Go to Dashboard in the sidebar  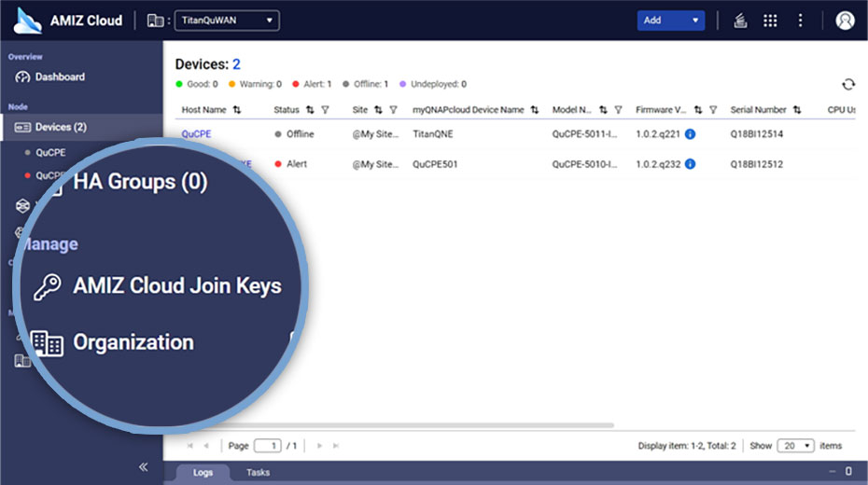pos(60,76)
